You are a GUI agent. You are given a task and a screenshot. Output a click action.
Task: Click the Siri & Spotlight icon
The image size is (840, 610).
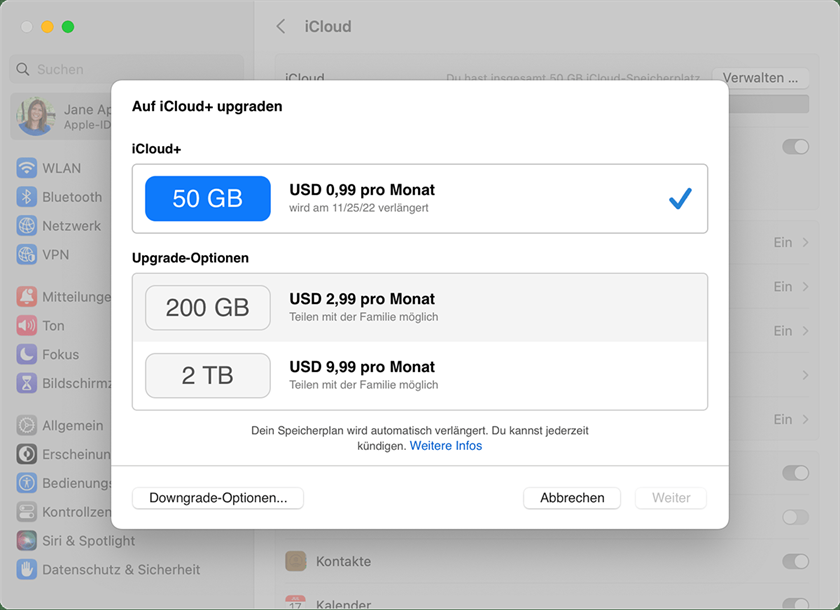(x=27, y=541)
